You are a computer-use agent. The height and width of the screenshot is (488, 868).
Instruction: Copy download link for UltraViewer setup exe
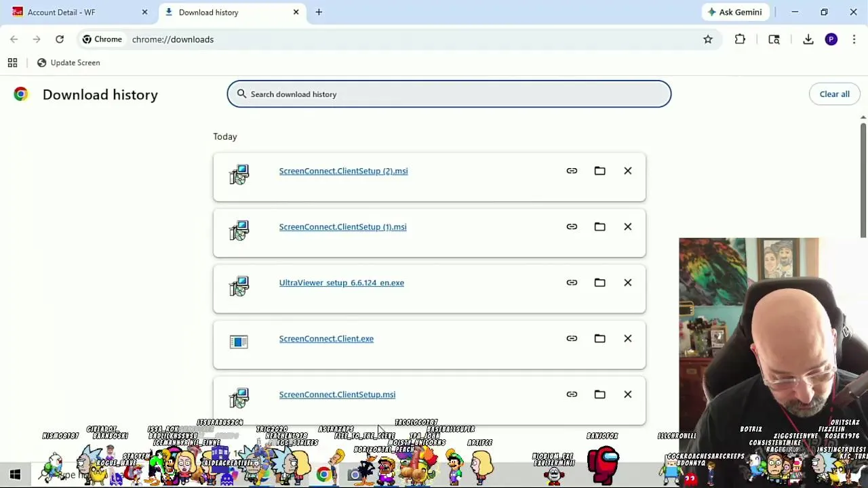tap(572, 283)
